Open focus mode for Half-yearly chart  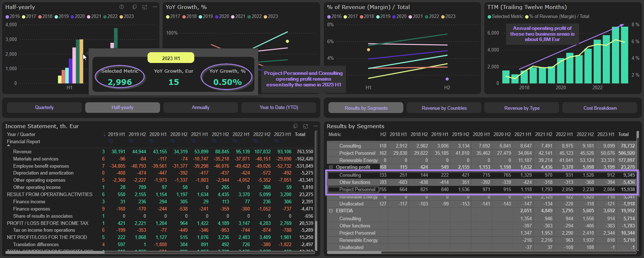tap(145, 7)
